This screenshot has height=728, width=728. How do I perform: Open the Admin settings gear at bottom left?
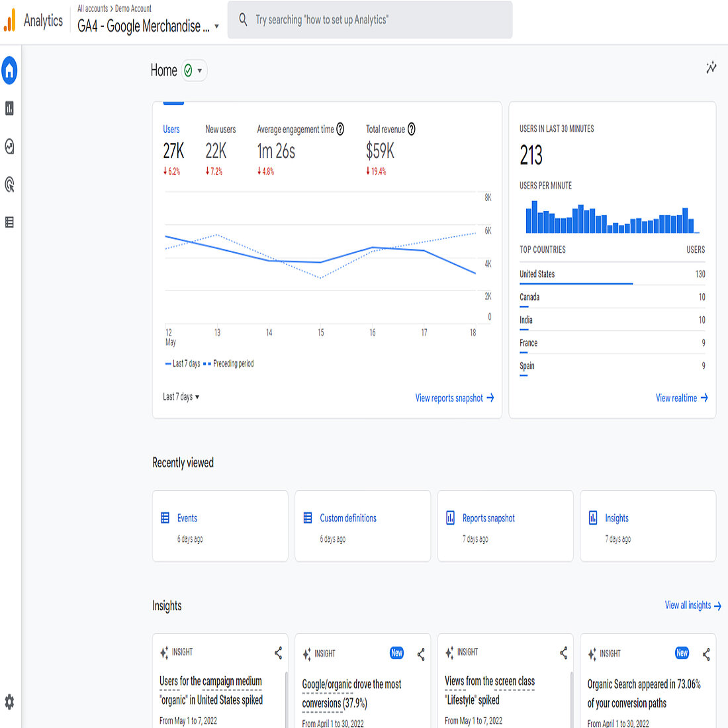[9, 703]
